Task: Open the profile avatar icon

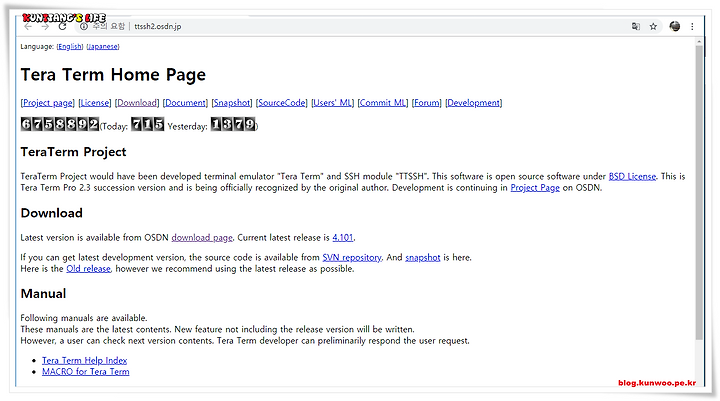Action: tap(675, 26)
